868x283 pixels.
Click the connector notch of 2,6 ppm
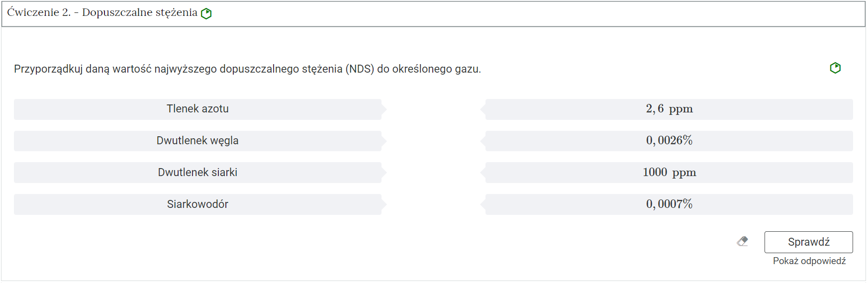click(x=483, y=109)
